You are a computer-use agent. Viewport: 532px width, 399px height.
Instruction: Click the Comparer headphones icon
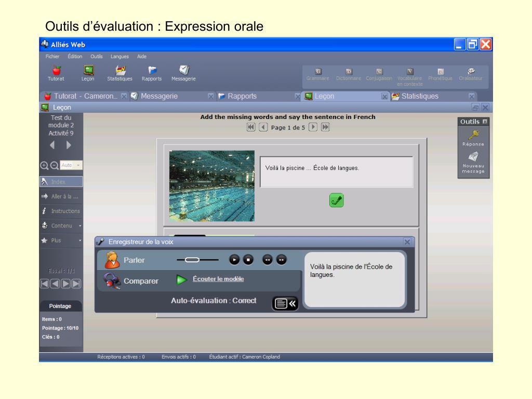click(x=112, y=281)
